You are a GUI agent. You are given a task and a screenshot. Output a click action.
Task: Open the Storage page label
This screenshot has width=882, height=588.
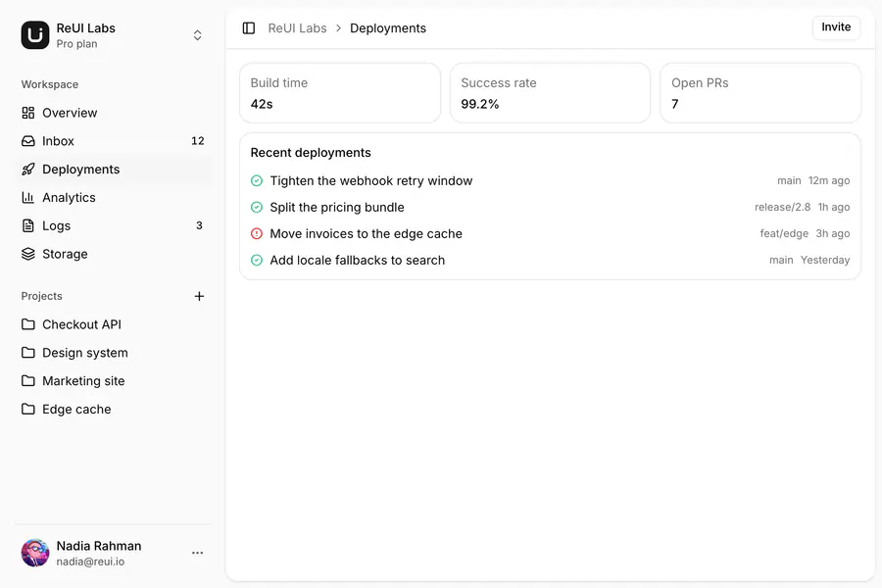pos(65,254)
